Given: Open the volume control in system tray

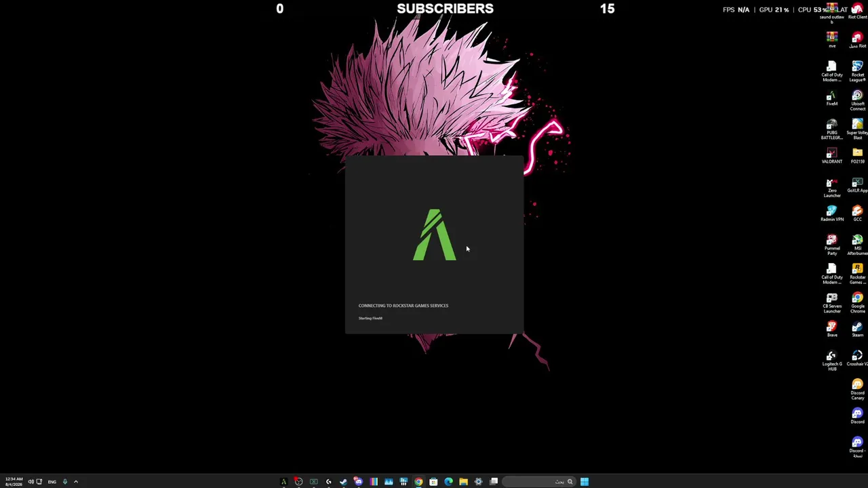Looking at the screenshot, I should click(31, 482).
